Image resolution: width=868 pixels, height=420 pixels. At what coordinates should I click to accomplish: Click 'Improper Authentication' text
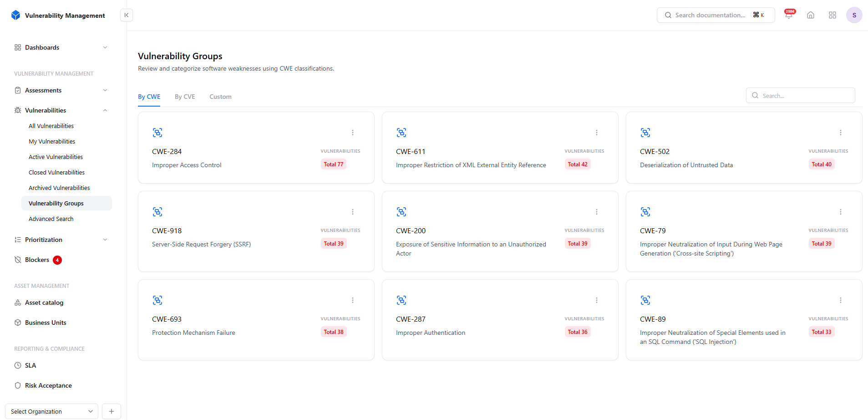431,333
